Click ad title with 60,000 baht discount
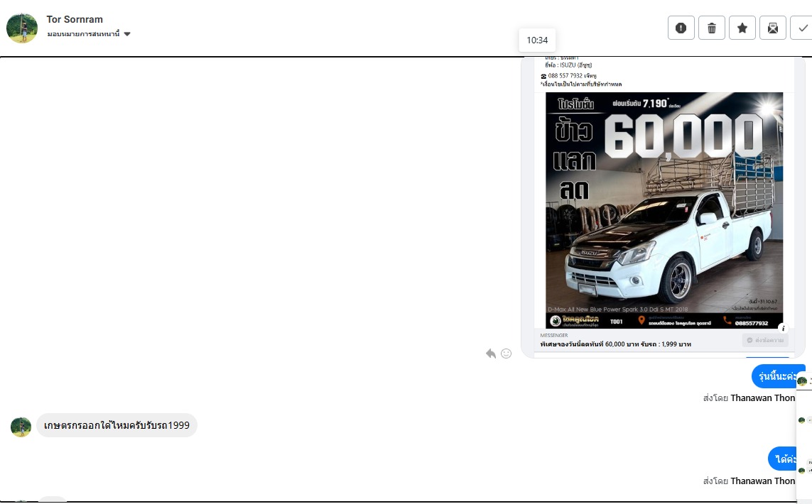 615,344
